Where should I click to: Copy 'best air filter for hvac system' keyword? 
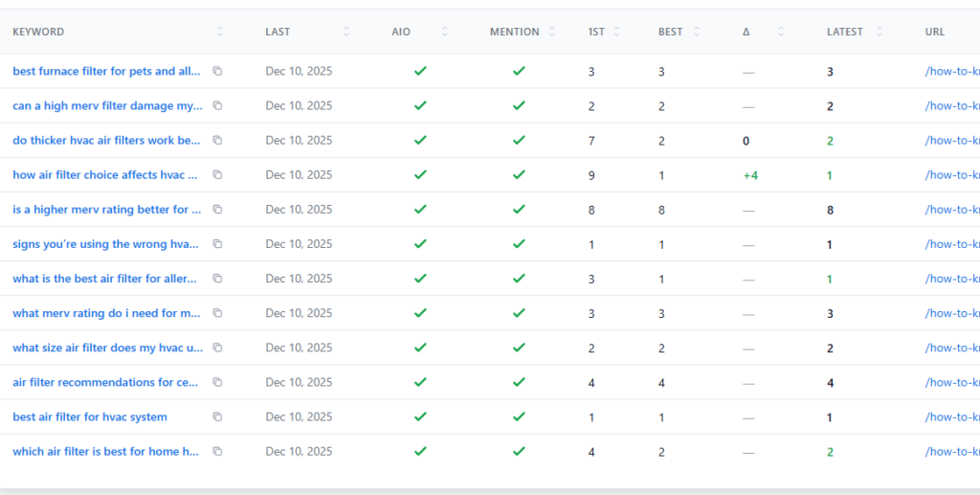click(x=217, y=416)
